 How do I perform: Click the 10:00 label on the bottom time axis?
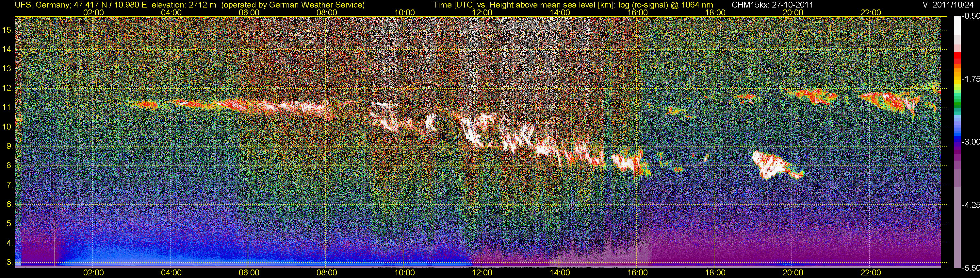point(404,273)
